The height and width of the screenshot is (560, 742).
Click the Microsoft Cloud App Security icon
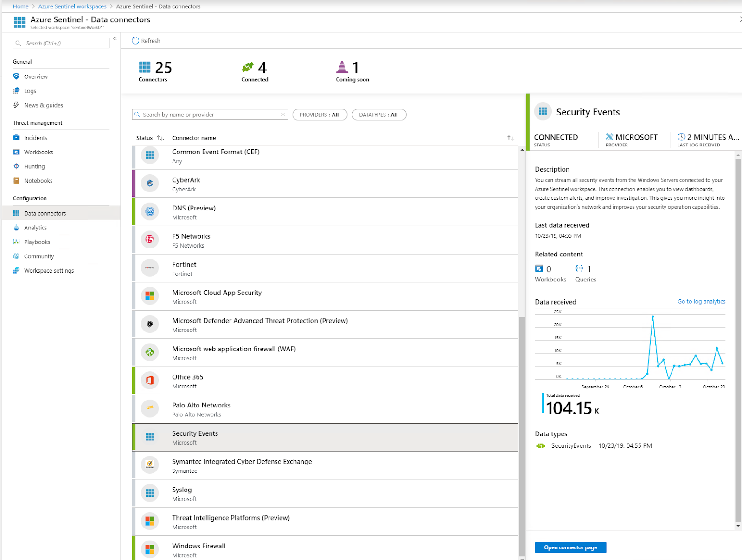coord(150,296)
